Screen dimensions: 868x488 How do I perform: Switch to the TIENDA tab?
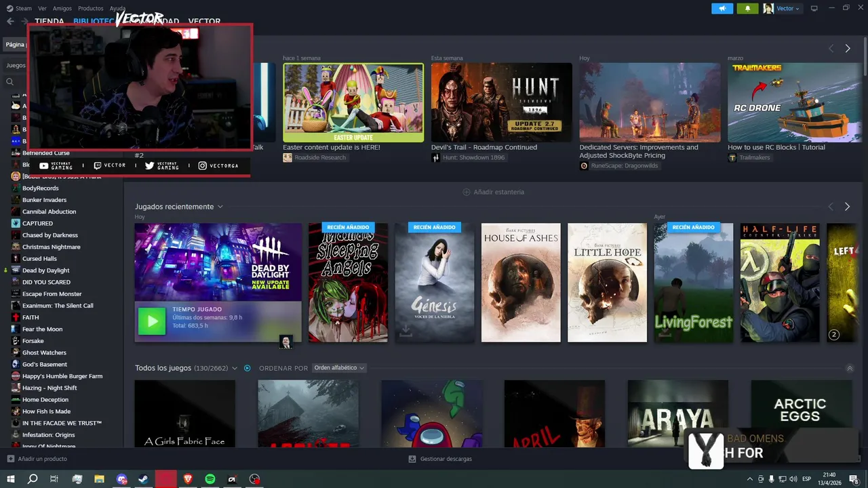point(50,22)
